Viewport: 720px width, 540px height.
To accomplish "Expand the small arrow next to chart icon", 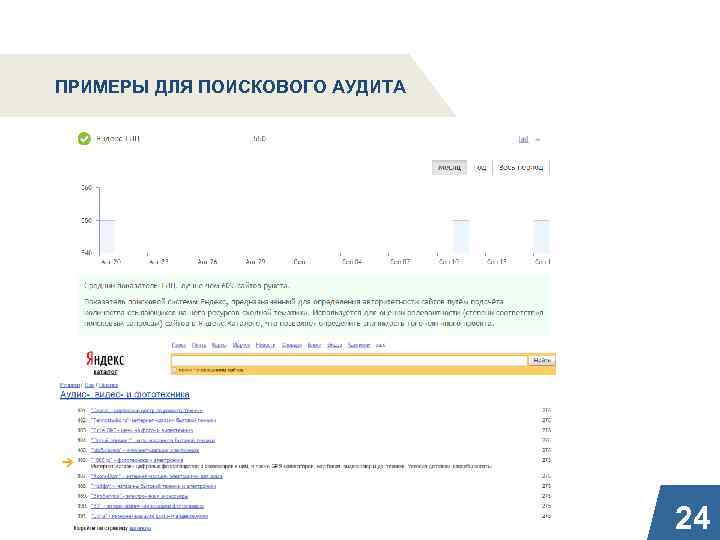I will pos(538,140).
